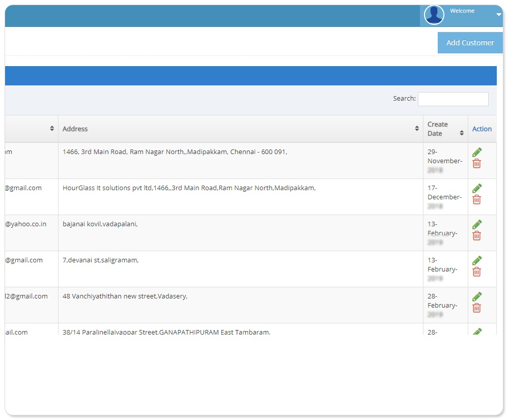
Task: Edit the 29-November customer row with pencil icon
Action: (x=477, y=152)
